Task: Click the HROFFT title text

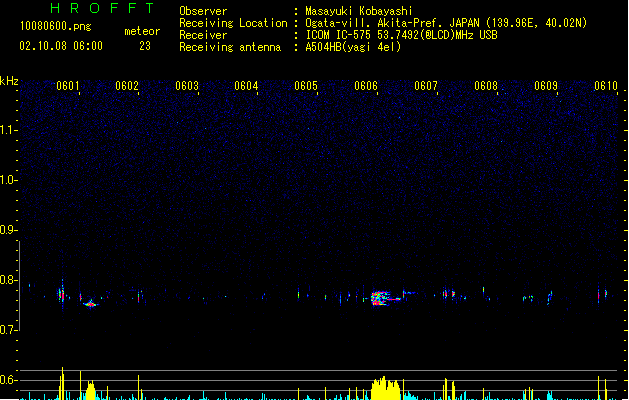Action: click(x=102, y=8)
